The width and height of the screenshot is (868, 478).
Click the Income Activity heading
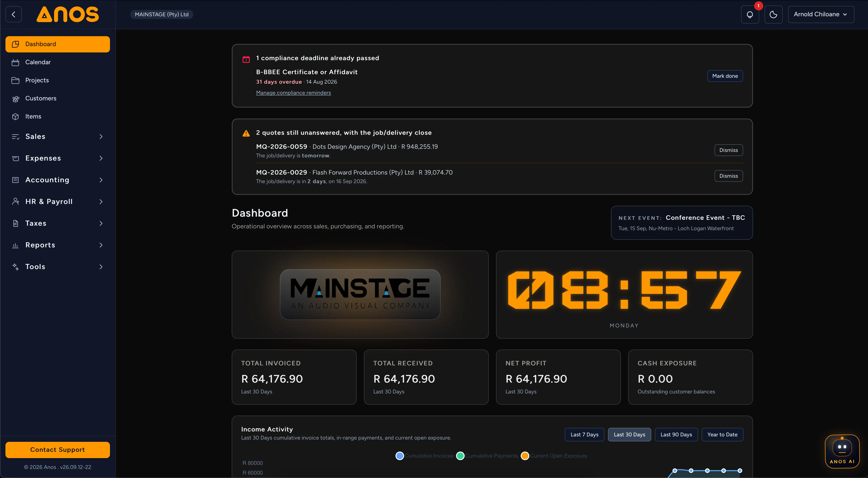pos(267,430)
